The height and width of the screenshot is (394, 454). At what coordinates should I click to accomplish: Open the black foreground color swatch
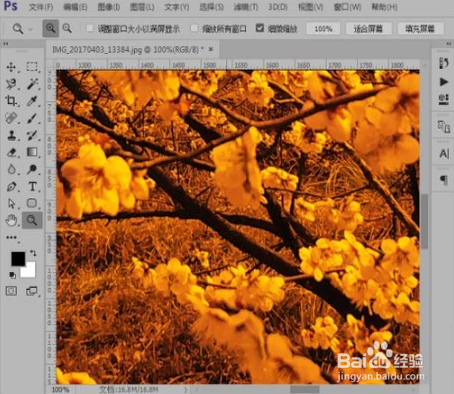[x=17, y=258]
